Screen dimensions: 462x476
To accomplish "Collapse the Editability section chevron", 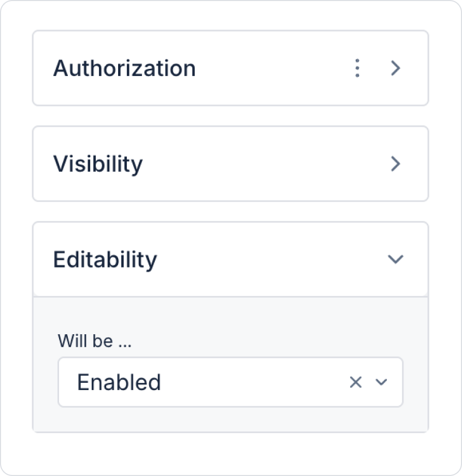I will click(396, 259).
